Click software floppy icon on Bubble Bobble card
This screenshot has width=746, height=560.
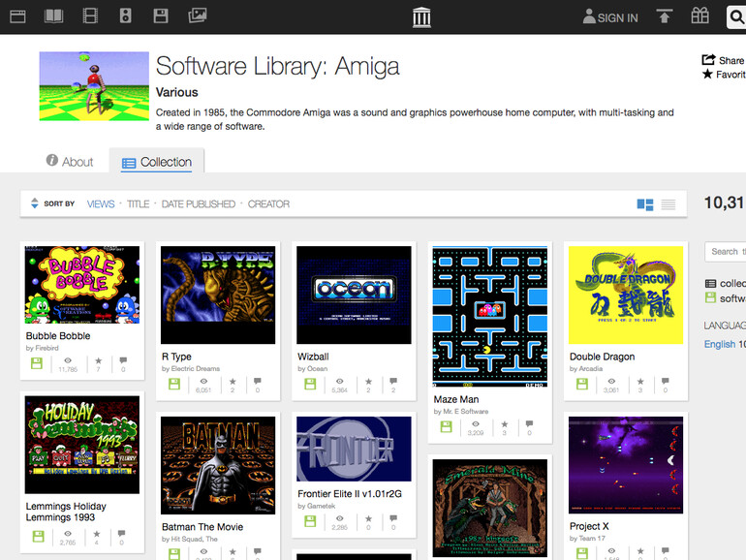click(37, 363)
